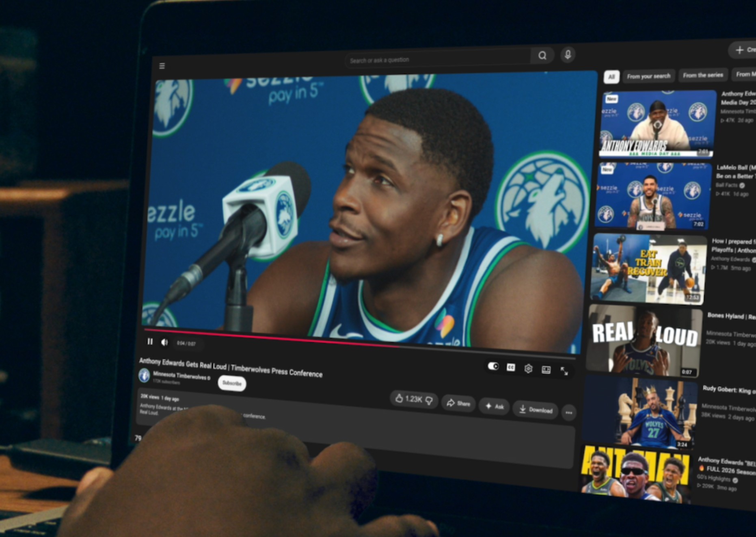Click the Minnesota Timberwolves channel name
This screenshot has height=537, width=756.
pyautogui.click(x=180, y=376)
